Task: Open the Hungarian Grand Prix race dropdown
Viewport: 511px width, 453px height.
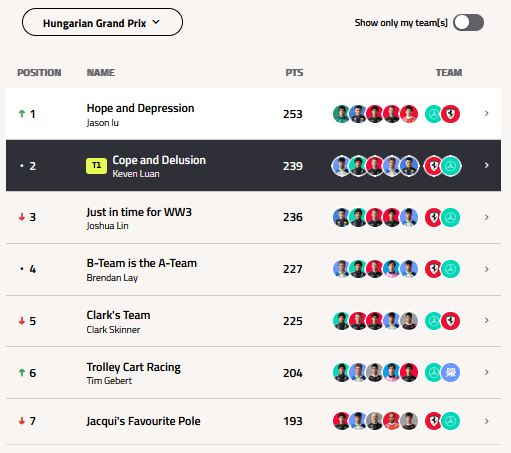Action: click(102, 22)
